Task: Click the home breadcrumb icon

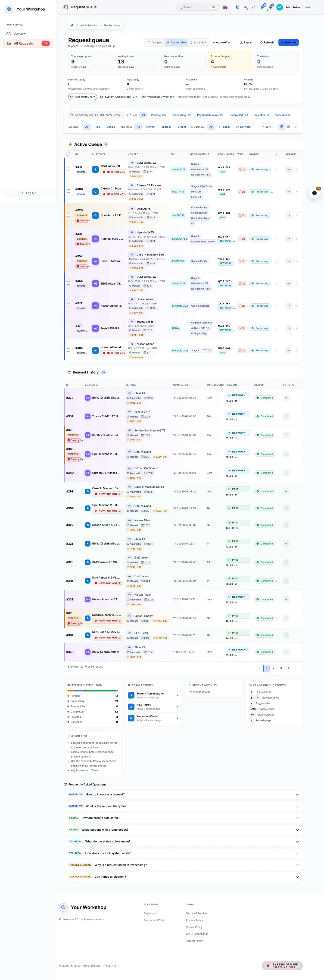Action: coord(72,25)
